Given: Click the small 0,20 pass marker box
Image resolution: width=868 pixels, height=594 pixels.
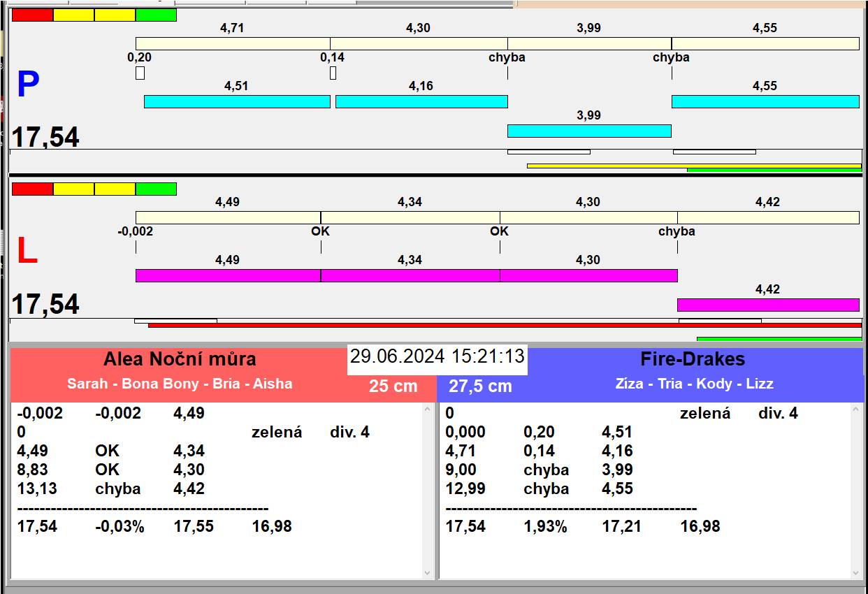Looking at the screenshot, I should tap(140, 73).
